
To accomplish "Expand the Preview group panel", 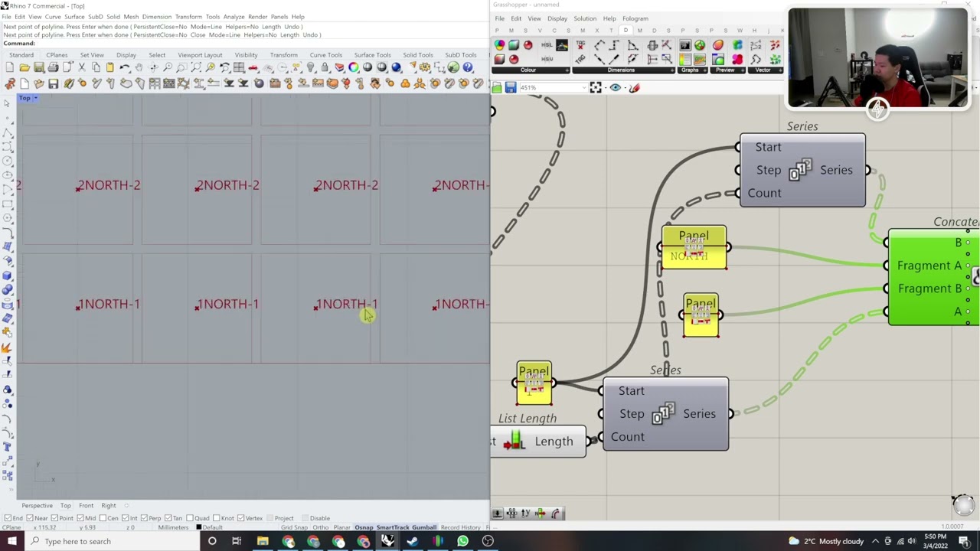I will tap(741, 70).
